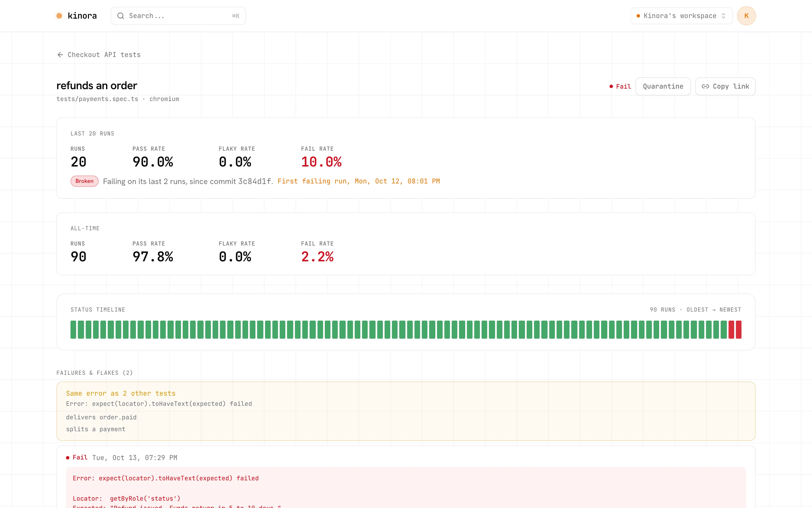Click the Quarantine button

click(x=663, y=86)
